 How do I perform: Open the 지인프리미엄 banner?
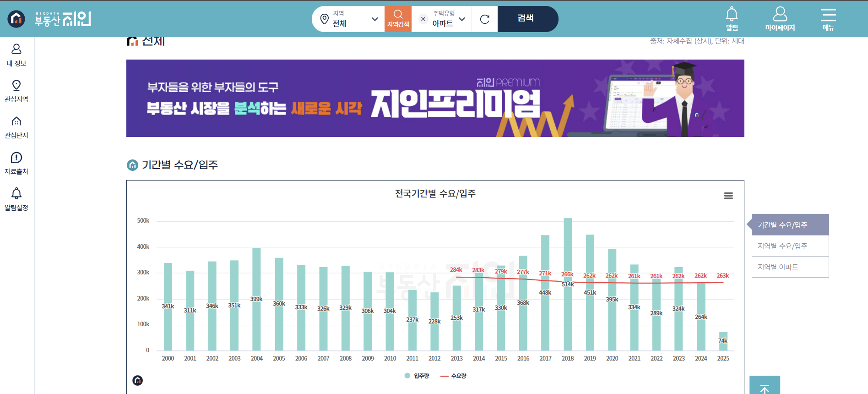(x=435, y=98)
